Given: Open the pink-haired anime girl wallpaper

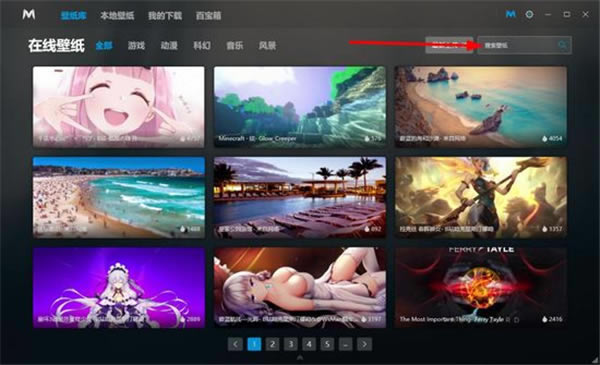Looking at the screenshot, I should (119, 107).
